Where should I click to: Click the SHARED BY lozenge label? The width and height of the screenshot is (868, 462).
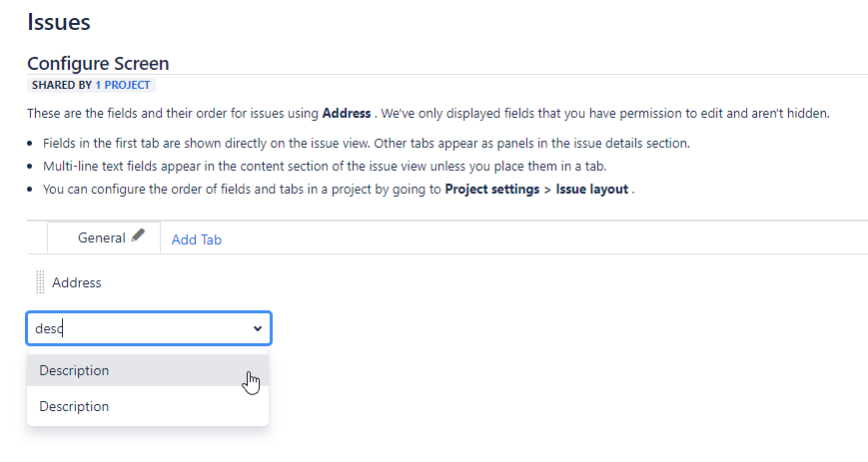pos(62,85)
